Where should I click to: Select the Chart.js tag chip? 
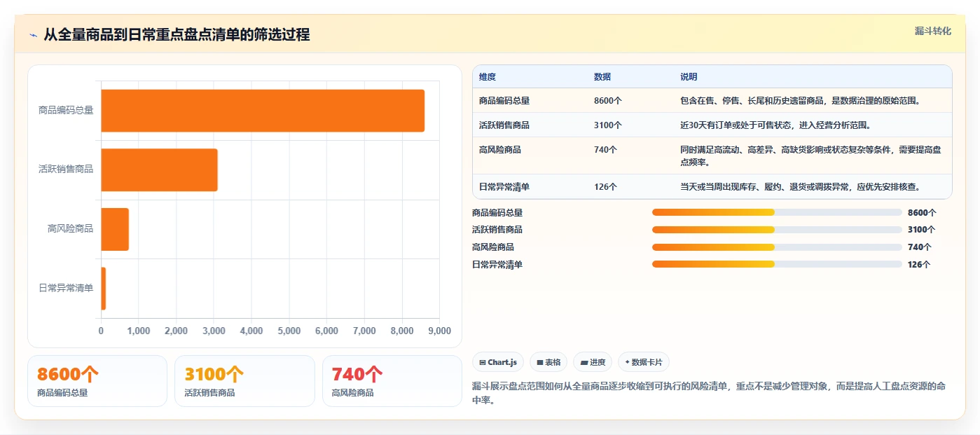tap(498, 362)
